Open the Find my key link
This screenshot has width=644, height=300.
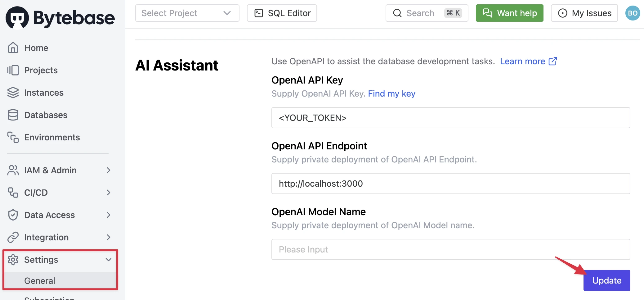[391, 93]
